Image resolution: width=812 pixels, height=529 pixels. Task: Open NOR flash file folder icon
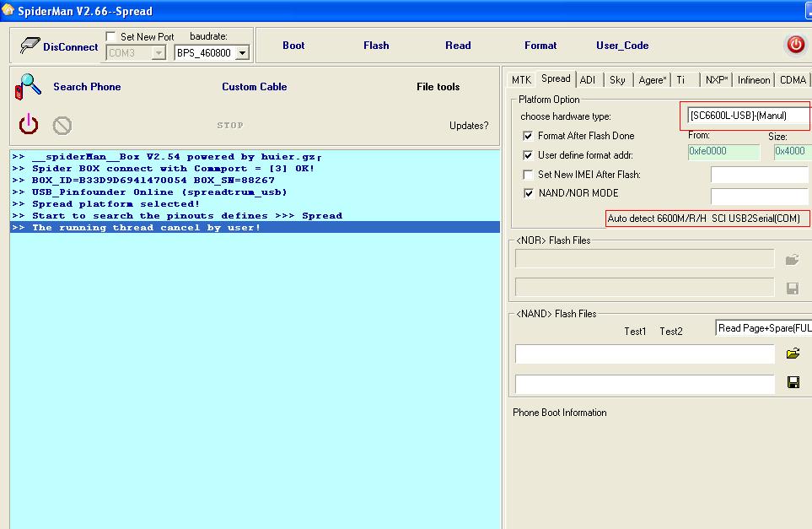(793, 260)
